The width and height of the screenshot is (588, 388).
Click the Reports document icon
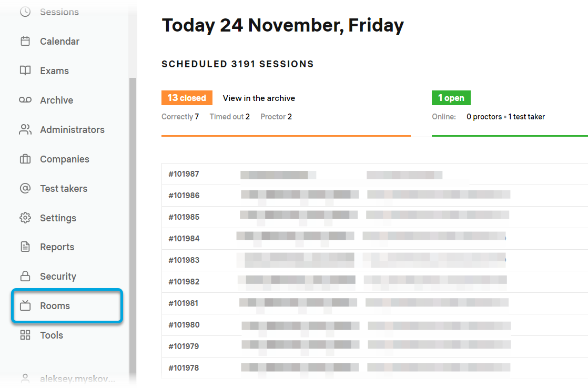click(25, 247)
